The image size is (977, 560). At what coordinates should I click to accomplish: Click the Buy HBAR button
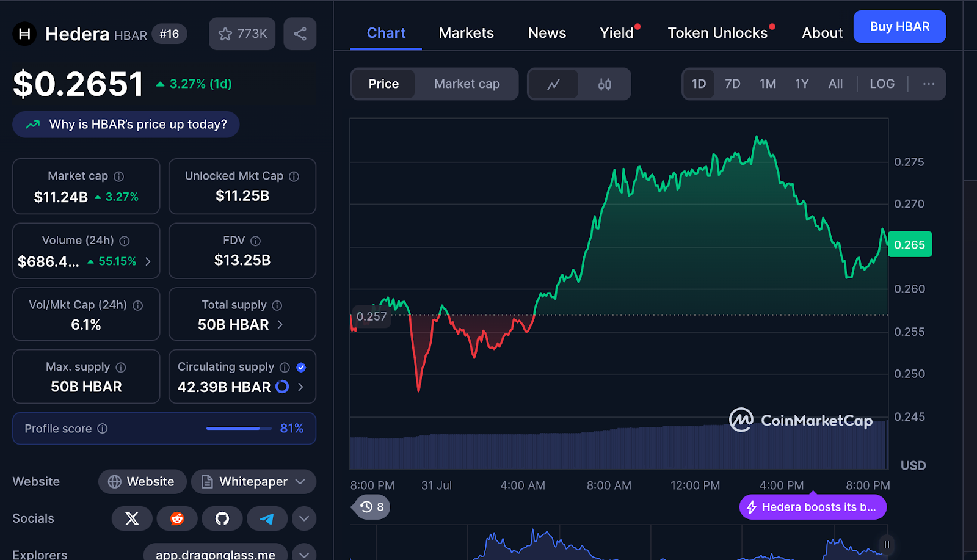(899, 27)
